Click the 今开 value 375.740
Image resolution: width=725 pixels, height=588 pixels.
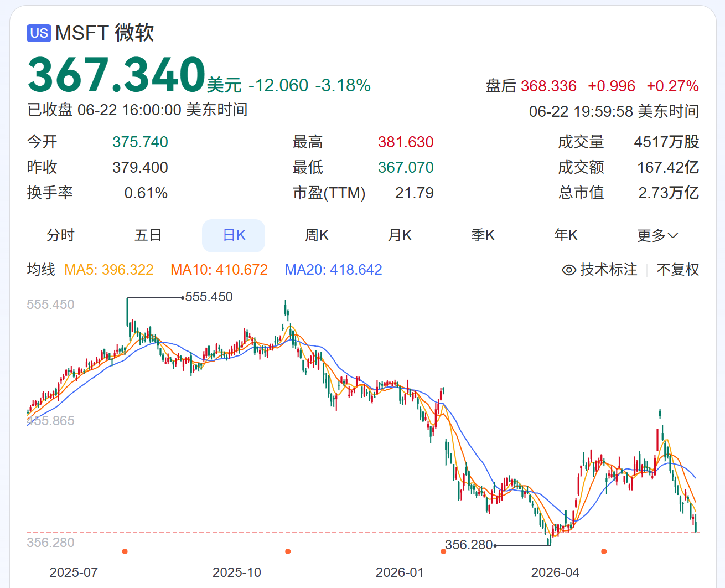pos(140,142)
